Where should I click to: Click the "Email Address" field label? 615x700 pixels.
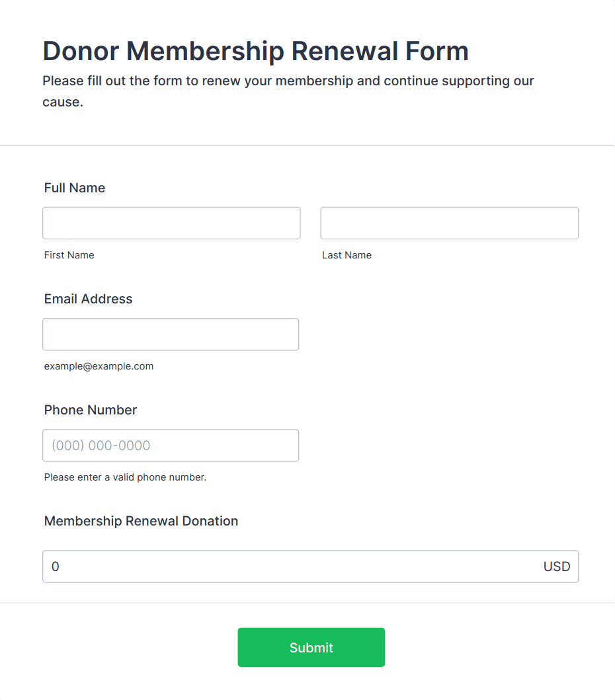pyautogui.click(x=88, y=299)
